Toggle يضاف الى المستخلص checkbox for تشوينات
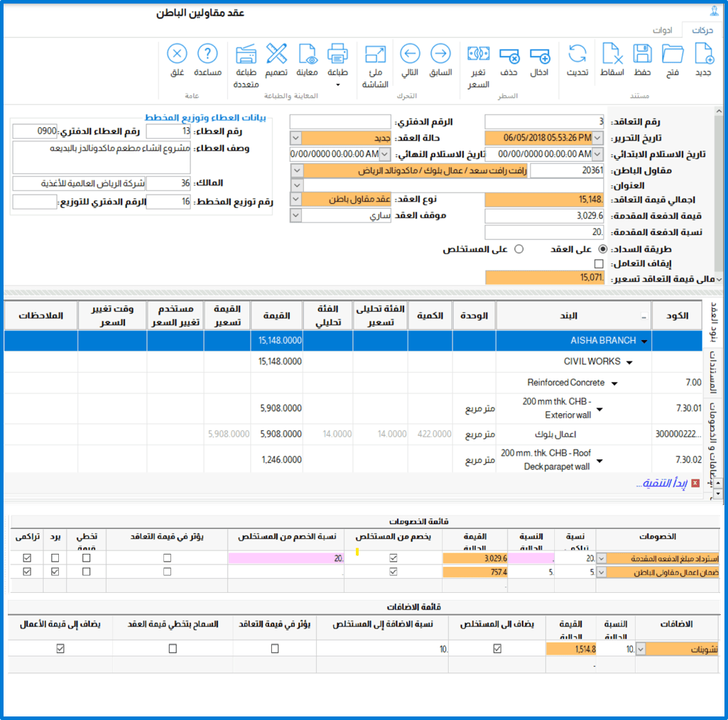 497,648
